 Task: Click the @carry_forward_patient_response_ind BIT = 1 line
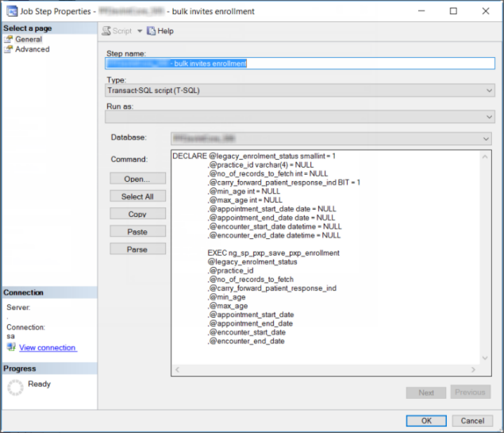284,183
